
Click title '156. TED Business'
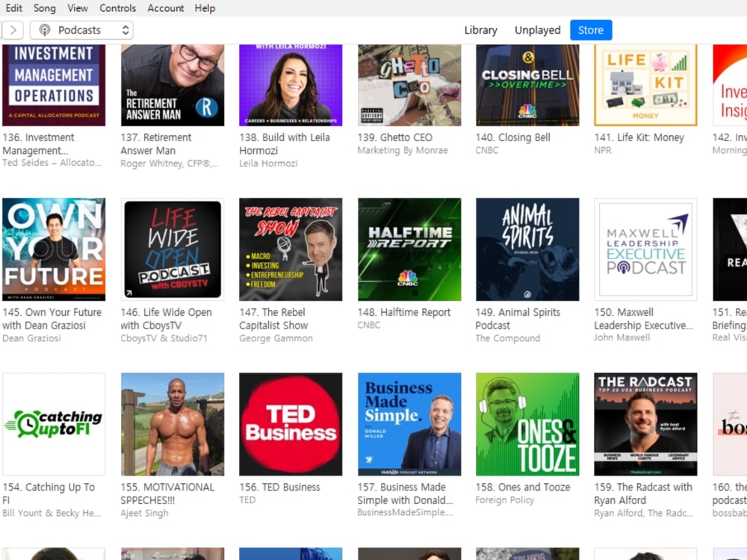click(x=279, y=487)
